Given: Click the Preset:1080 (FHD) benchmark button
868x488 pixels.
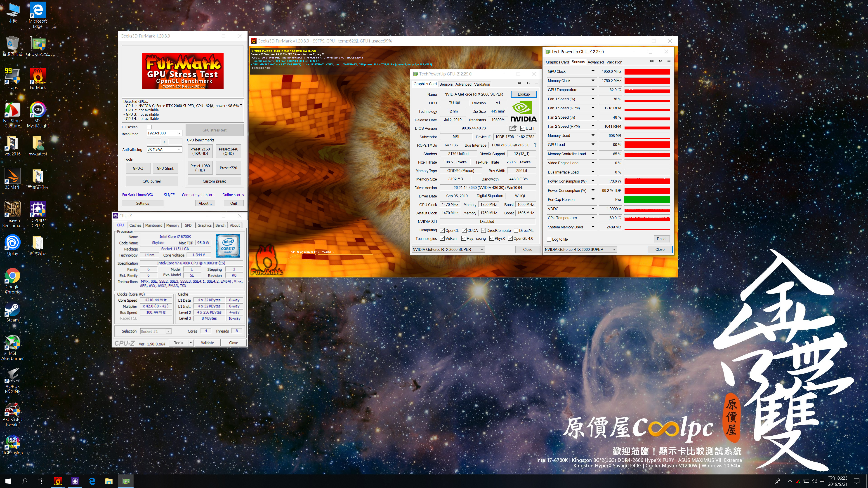Looking at the screenshot, I should tap(200, 168).
